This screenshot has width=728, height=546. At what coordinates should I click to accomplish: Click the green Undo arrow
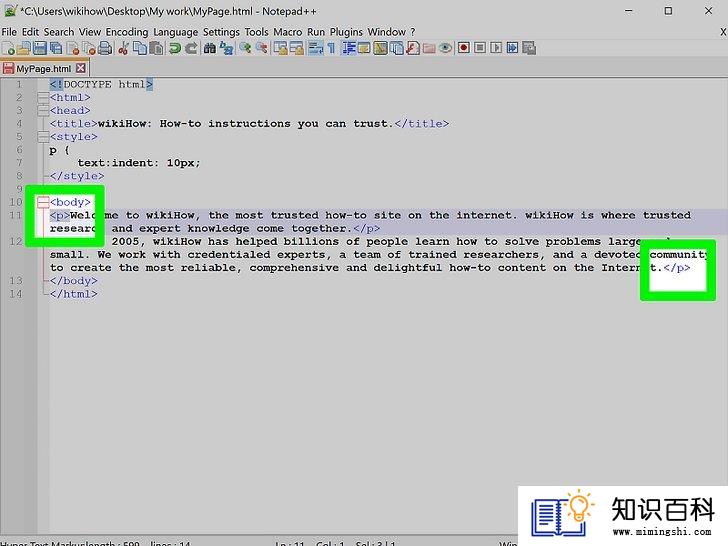pos(175,48)
